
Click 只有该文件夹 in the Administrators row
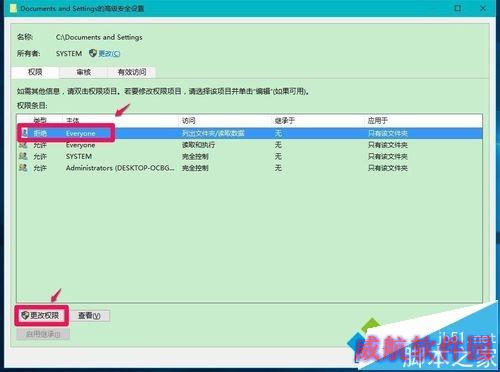pyautogui.click(x=388, y=168)
